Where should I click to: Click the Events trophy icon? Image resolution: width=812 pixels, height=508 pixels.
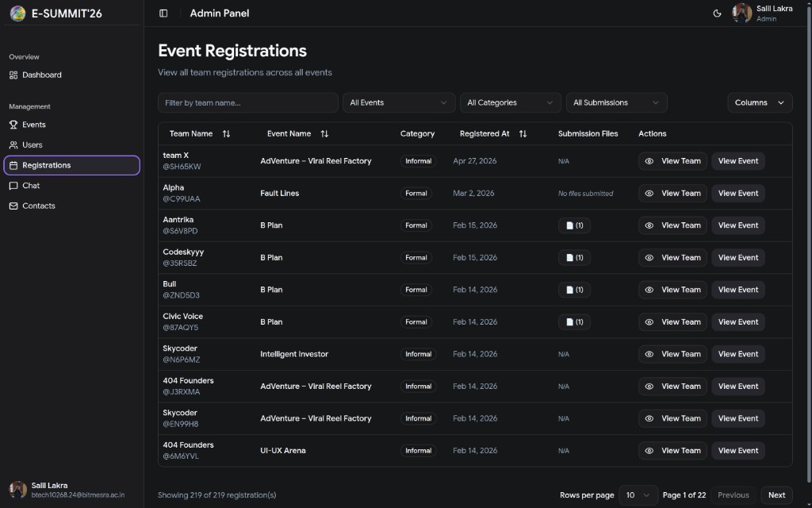13,125
